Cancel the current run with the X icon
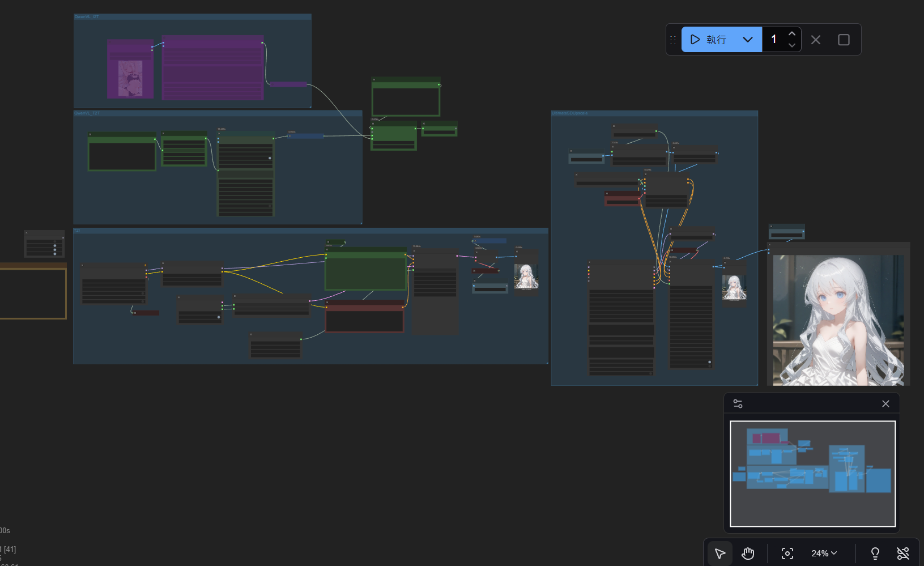Viewport: 924px width, 566px height. point(816,40)
